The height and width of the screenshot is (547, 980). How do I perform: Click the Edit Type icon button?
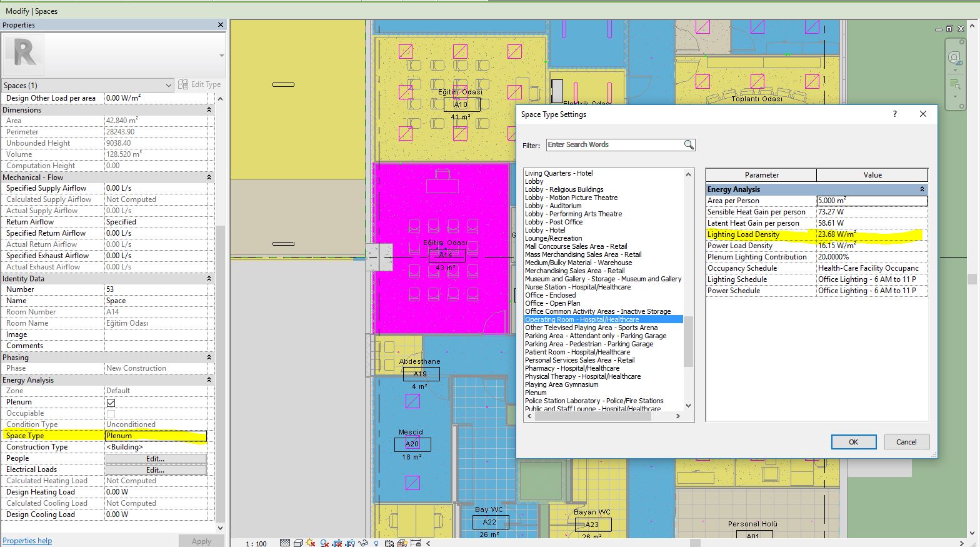coord(199,84)
